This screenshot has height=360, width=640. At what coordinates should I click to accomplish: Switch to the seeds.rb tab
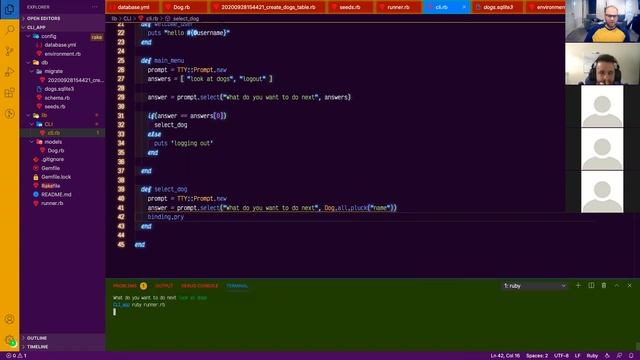point(349,7)
